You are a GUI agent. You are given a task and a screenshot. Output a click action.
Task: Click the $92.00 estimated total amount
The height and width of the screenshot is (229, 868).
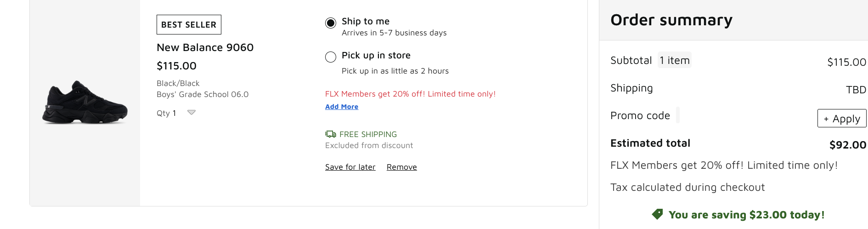click(847, 145)
